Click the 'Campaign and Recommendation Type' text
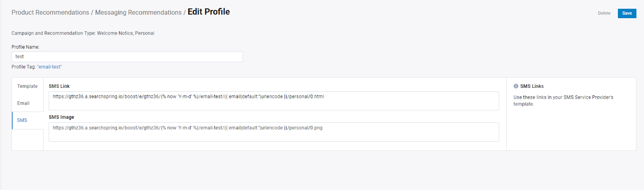The width and height of the screenshot is (644, 190). 83,33
